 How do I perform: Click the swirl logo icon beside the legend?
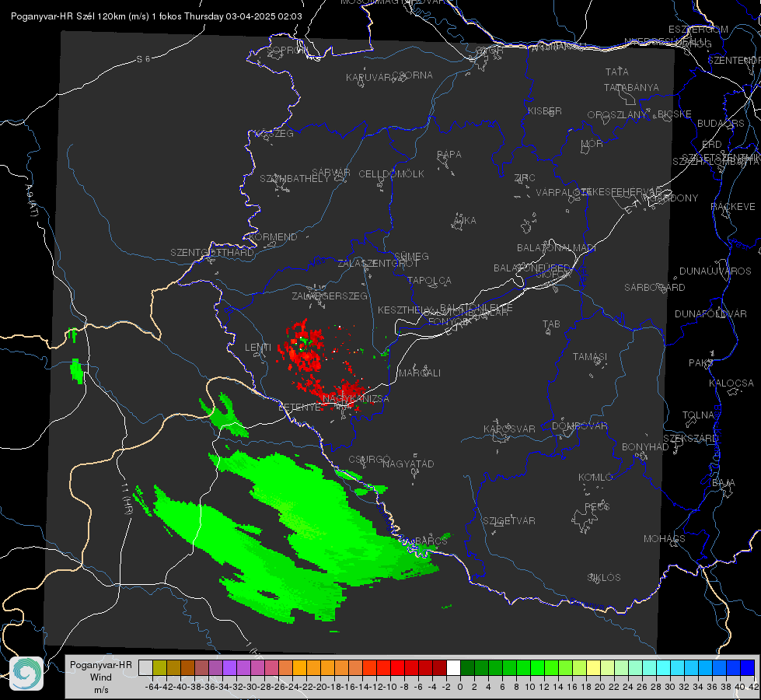tap(26, 674)
